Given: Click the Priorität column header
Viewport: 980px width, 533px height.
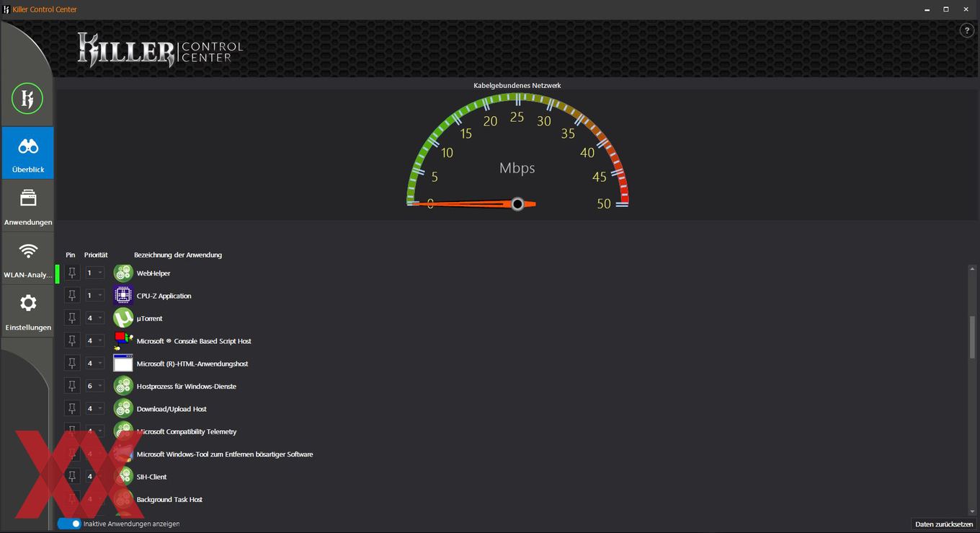Looking at the screenshot, I should pos(96,255).
